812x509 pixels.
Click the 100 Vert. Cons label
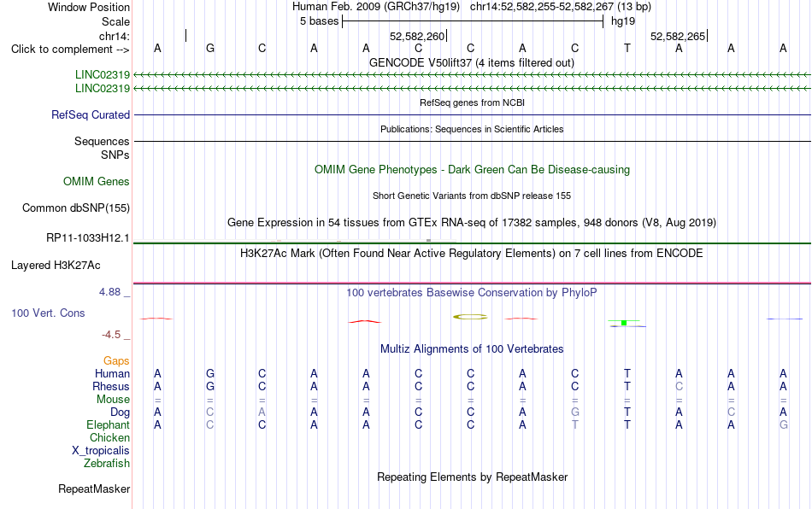point(48,313)
